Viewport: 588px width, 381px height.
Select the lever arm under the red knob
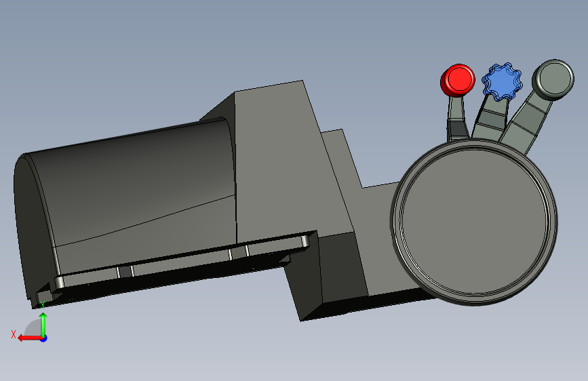coord(457,118)
